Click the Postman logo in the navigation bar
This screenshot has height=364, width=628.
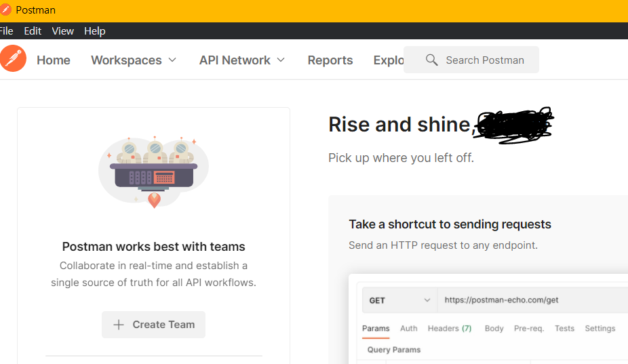(x=13, y=58)
